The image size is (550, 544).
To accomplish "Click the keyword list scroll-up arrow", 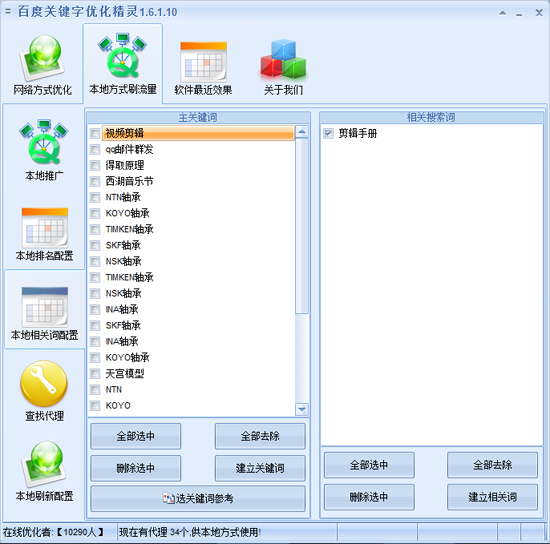I will click(x=302, y=132).
